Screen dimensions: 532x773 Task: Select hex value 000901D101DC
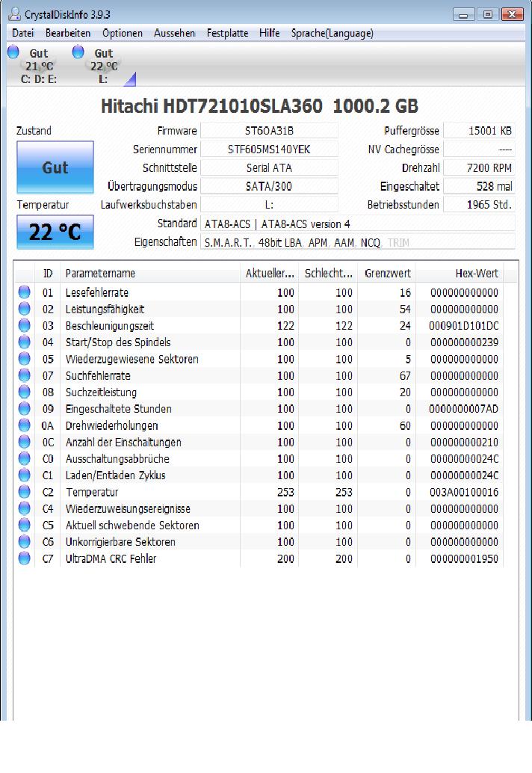(x=463, y=326)
